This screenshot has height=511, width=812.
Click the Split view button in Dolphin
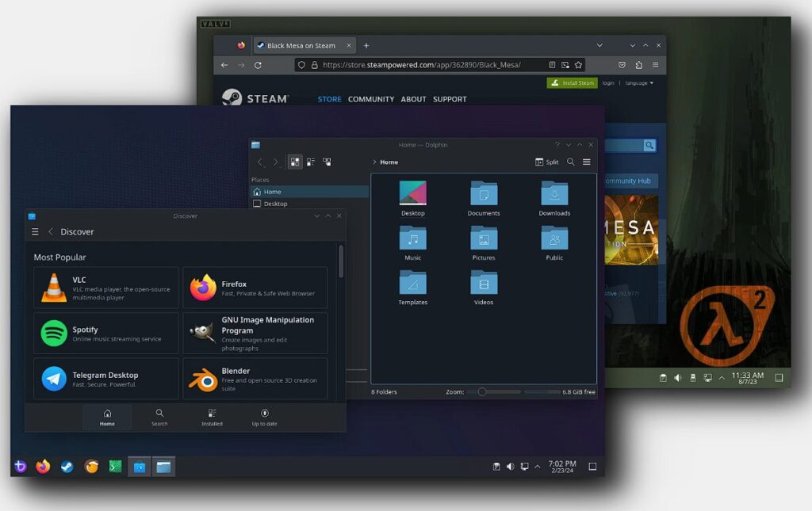pos(546,162)
